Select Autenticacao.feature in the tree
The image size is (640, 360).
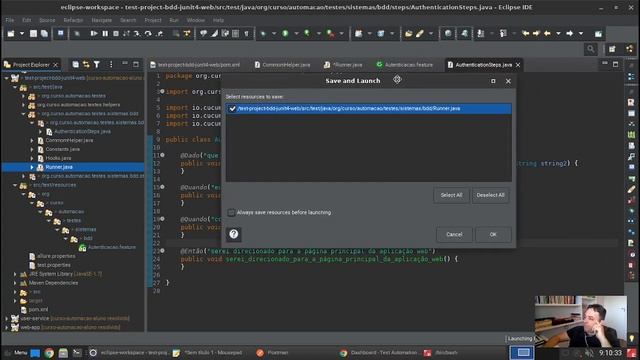[x=112, y=247]
